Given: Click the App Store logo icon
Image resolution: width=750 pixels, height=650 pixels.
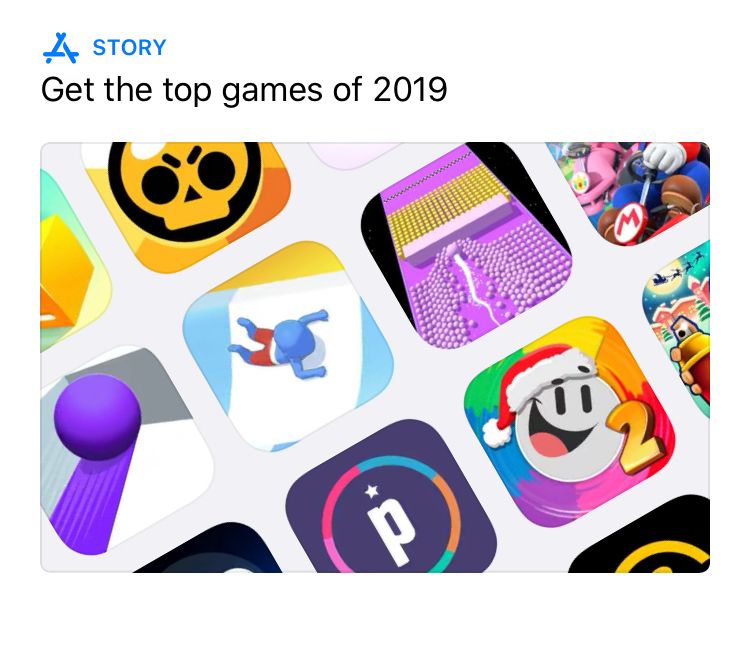Looking at the screenshot, I should tap(61, 48).
